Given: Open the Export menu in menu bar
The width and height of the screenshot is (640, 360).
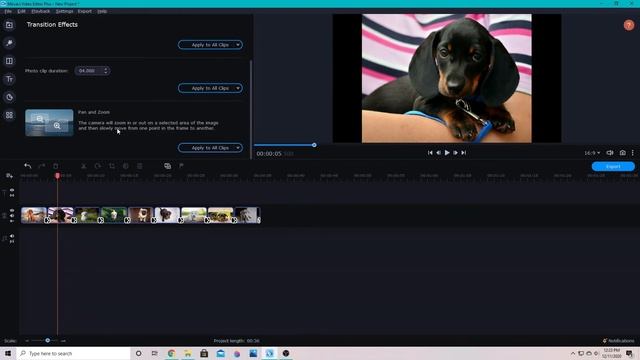Looking at the screenshot, I should pyautogui.click(x=85, y=11).
